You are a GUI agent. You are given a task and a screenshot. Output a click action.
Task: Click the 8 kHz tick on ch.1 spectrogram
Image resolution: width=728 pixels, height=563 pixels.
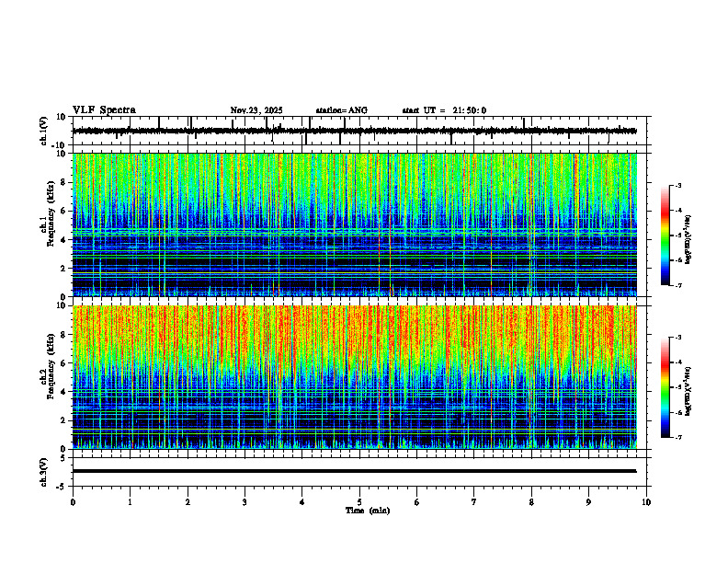click(x=64, y=182)
